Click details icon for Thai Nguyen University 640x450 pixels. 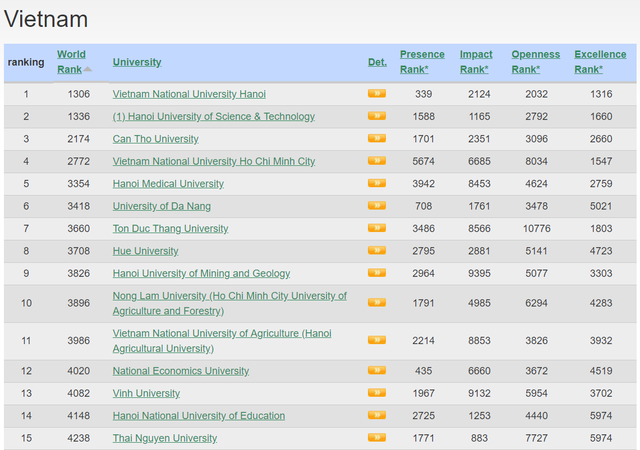[376, 438]
